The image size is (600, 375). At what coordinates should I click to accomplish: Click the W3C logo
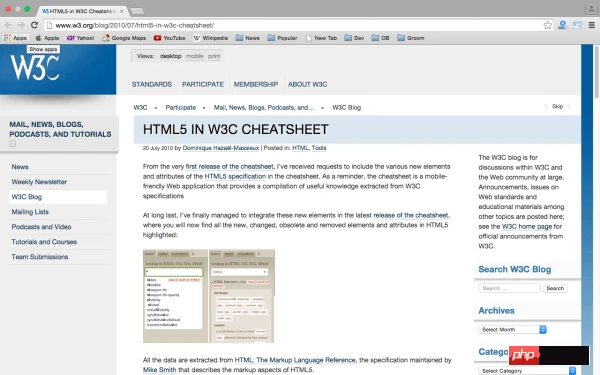pyautogui.click(x=35, y=68)
